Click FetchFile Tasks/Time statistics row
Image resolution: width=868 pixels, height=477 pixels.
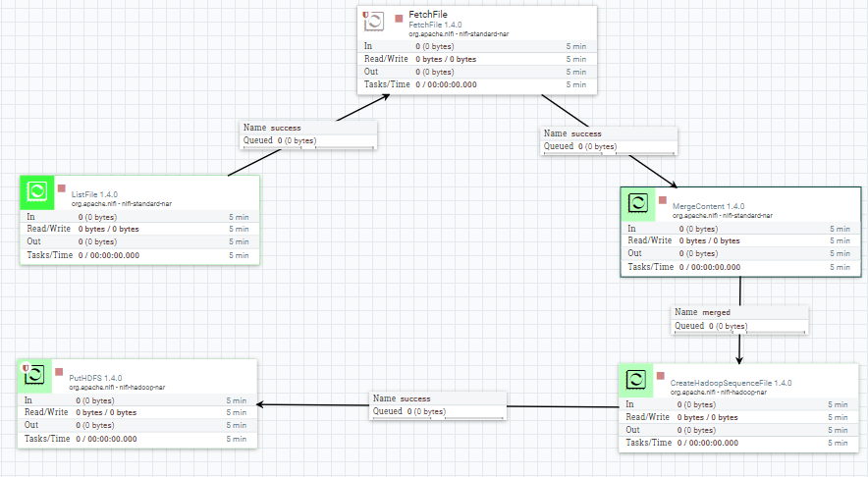tap(477, 84)
